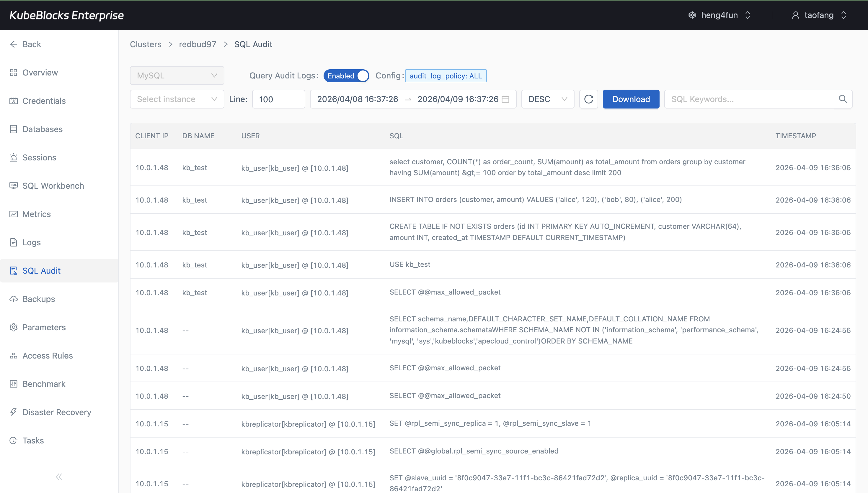Screen dimensions: 868x493
Task: Click the Download button
Action: click(x=631, y=99)
